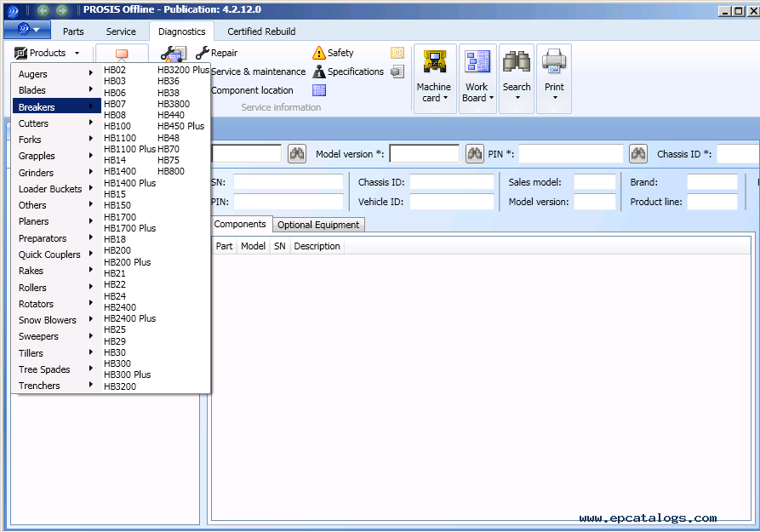Open the Print menu
Screen dimensions: 760x532
[x=554, y=78]
